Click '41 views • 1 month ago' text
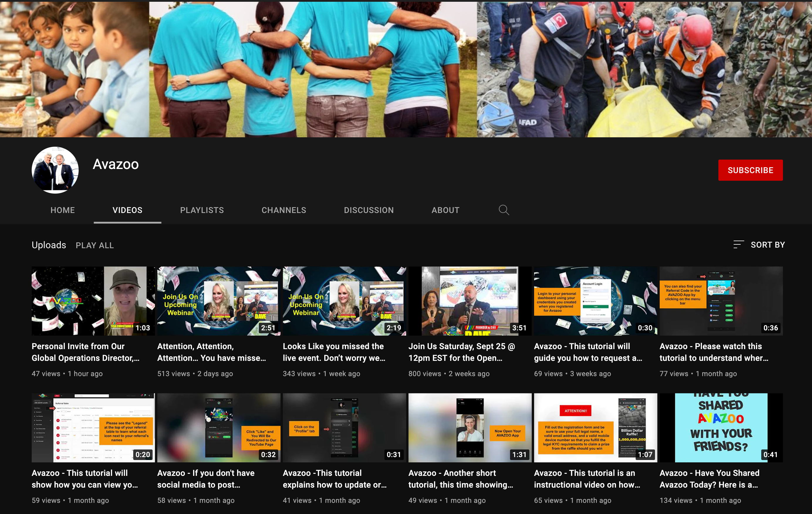812x514 pixels. pyautogui.click(x=321, y=500)
